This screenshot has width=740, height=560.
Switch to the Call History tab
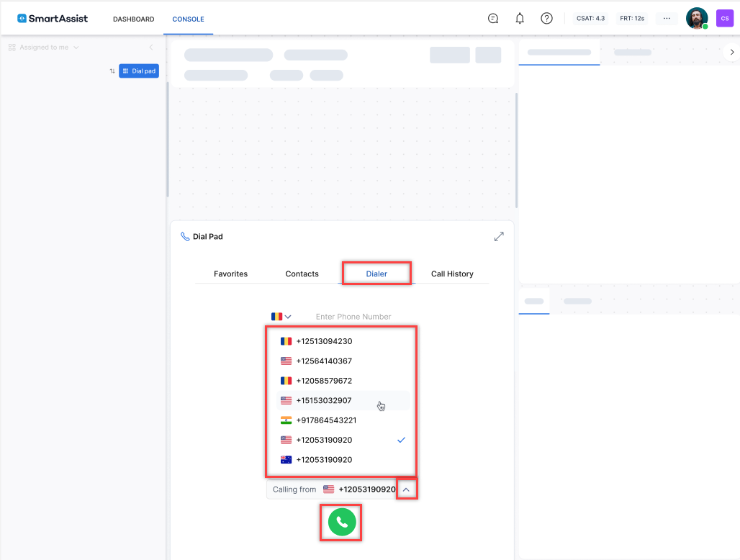point(452,274)
